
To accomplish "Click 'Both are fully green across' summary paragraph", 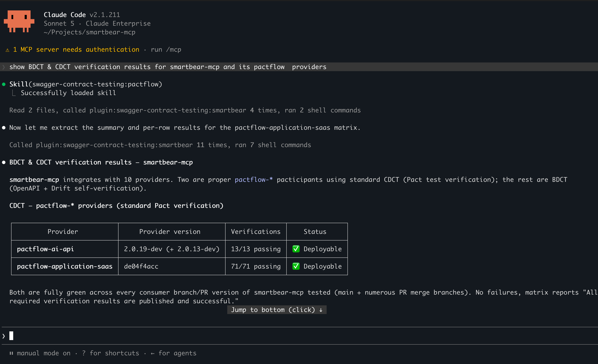I will 303,297.
